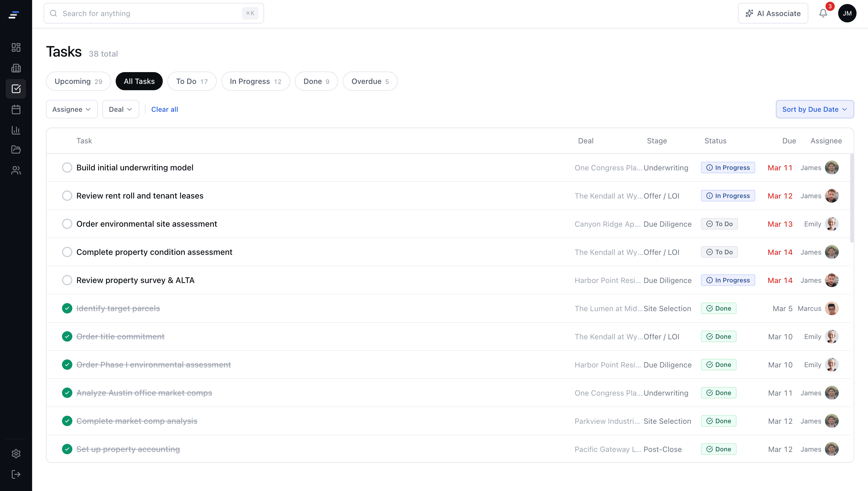
Task: Open the Contacts people icon in sidebar
Action: [x=16, y=170]
